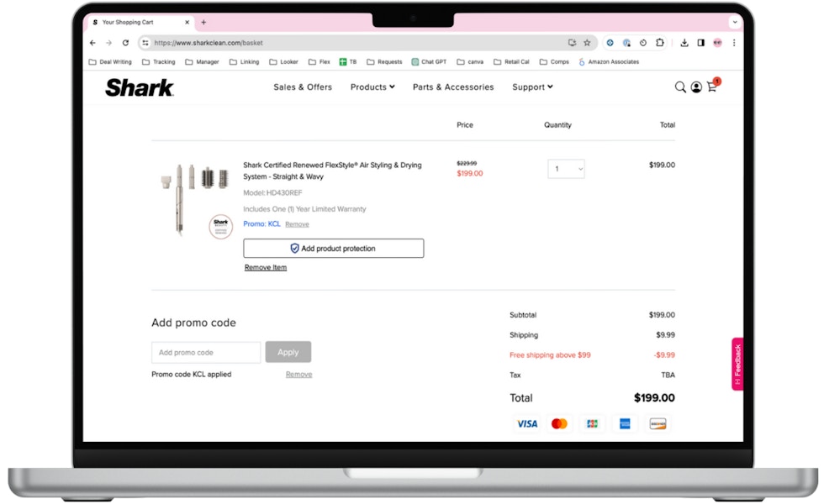Open the Shark Certified Renewed FlexStyle product title

click(332, 171)
